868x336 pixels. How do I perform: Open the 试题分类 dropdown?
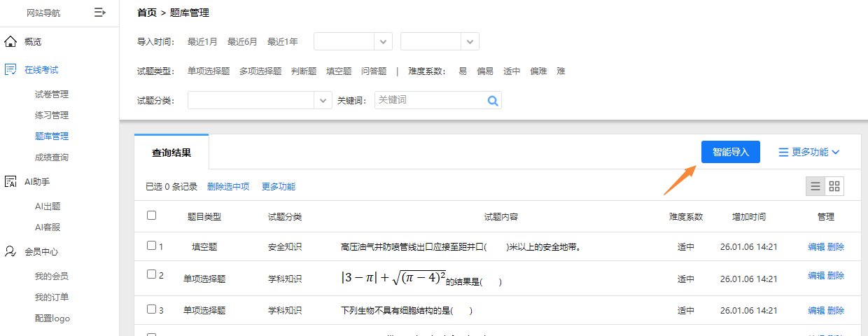260,100
